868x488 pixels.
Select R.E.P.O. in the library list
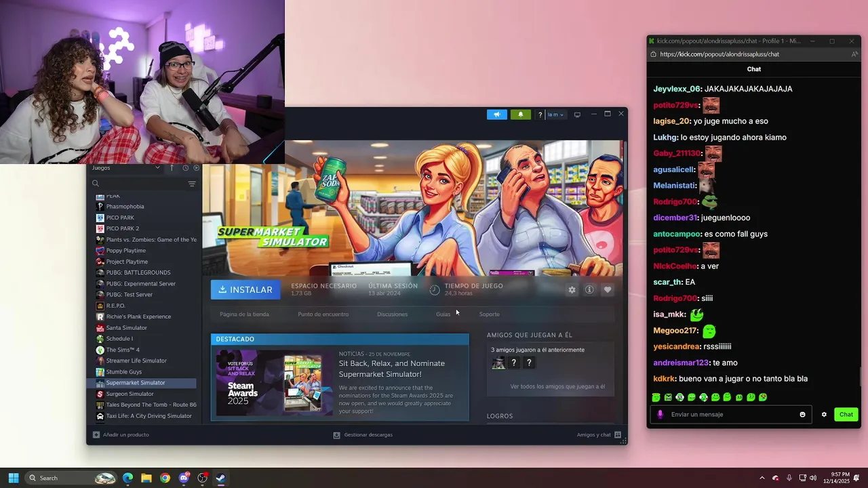pyautogui.click(x=115, y=306)
